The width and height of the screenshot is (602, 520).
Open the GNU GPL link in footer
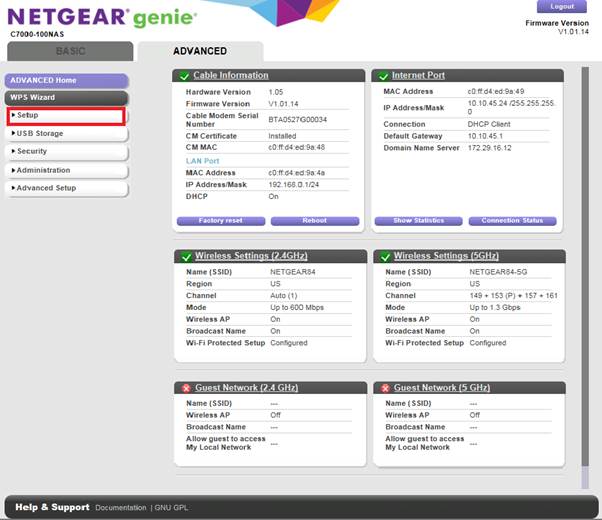(x=171, y=508)
